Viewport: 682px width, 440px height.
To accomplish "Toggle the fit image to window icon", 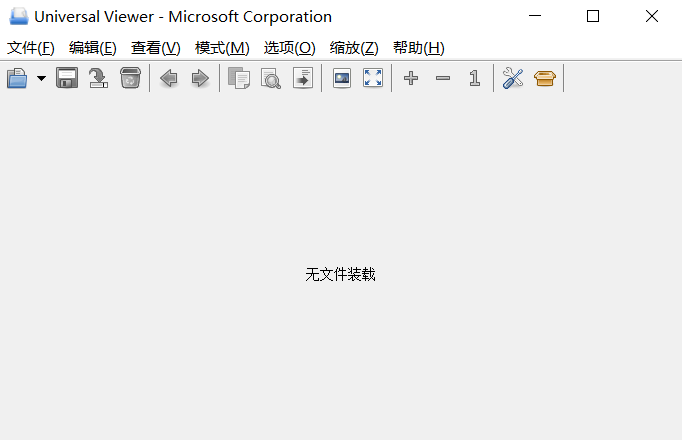I will [x=342, y=78].
